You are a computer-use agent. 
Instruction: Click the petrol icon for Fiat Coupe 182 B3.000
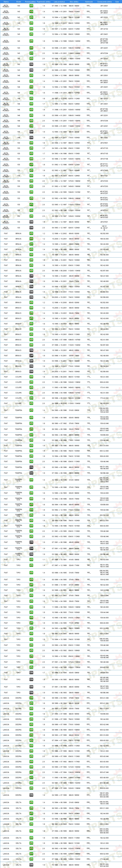(x=31, y=403)
